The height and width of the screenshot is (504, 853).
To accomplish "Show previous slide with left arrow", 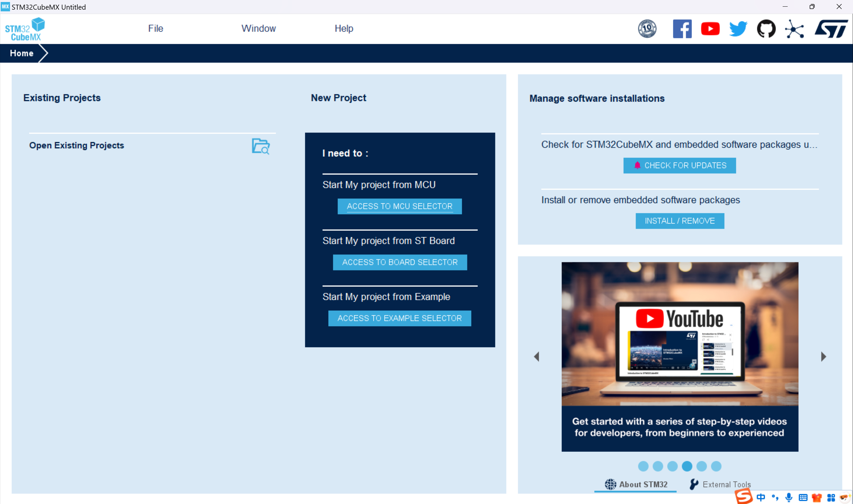I will (x=537, y=357).
